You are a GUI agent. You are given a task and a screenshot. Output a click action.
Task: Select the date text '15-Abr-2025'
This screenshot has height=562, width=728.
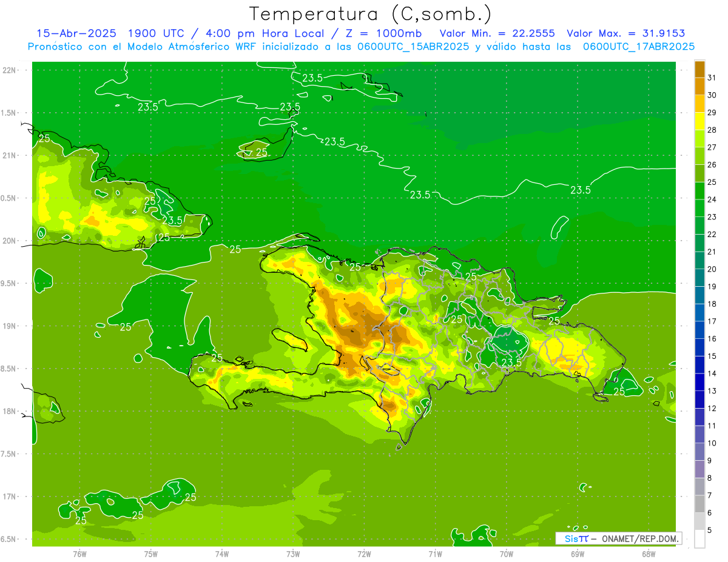76,33
